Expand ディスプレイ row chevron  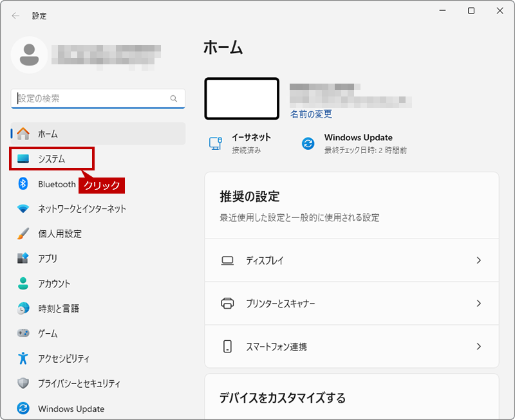[479, 260]
